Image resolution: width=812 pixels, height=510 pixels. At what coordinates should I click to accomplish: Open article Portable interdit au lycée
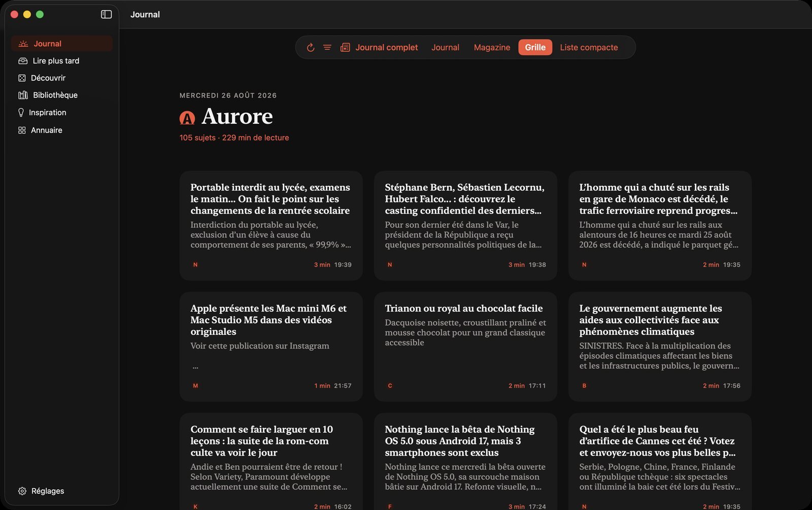tap(271, 226)
